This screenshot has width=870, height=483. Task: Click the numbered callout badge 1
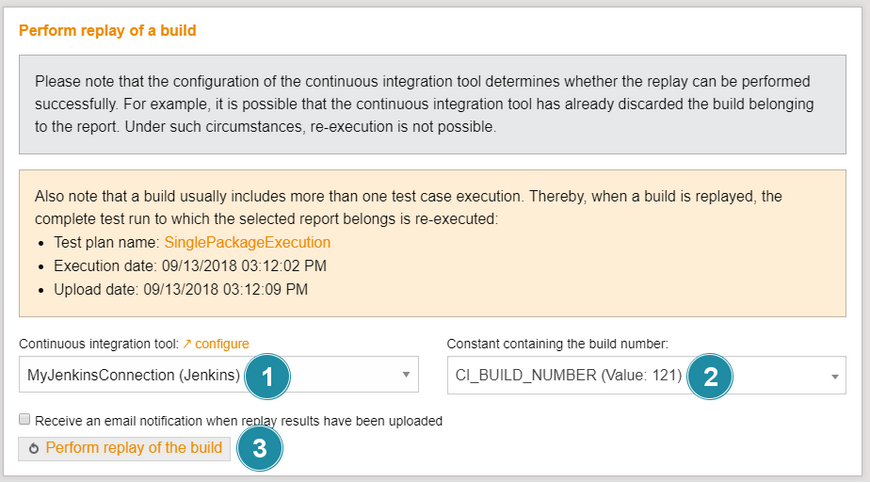[x=266, y=376]
